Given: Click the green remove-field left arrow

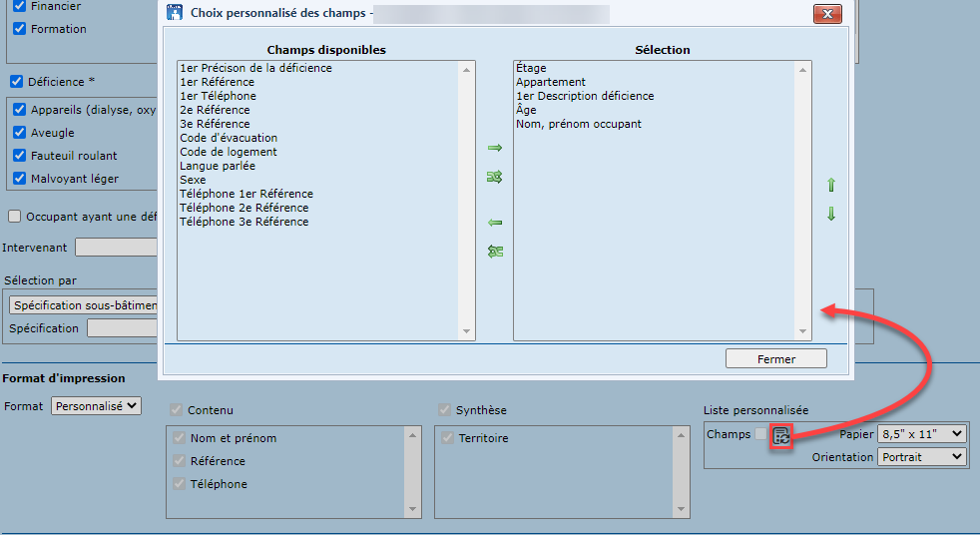Looking at the screenshot, I should pos(494,223).
